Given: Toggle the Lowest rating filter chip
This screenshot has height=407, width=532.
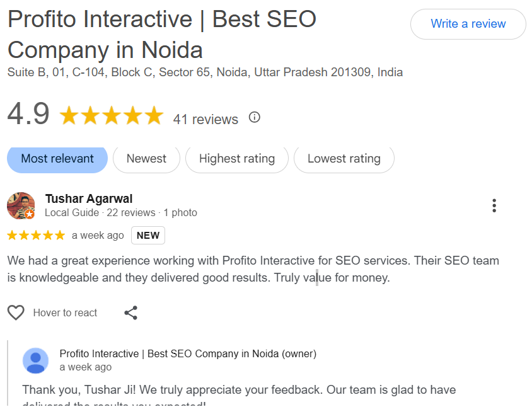Looking at the screenshot, I should (344, 159).
